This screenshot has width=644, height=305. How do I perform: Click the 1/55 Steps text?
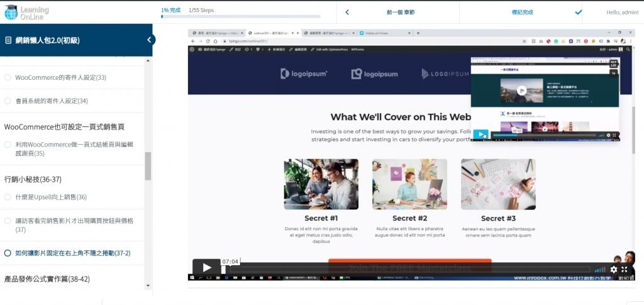pos(201,10)
